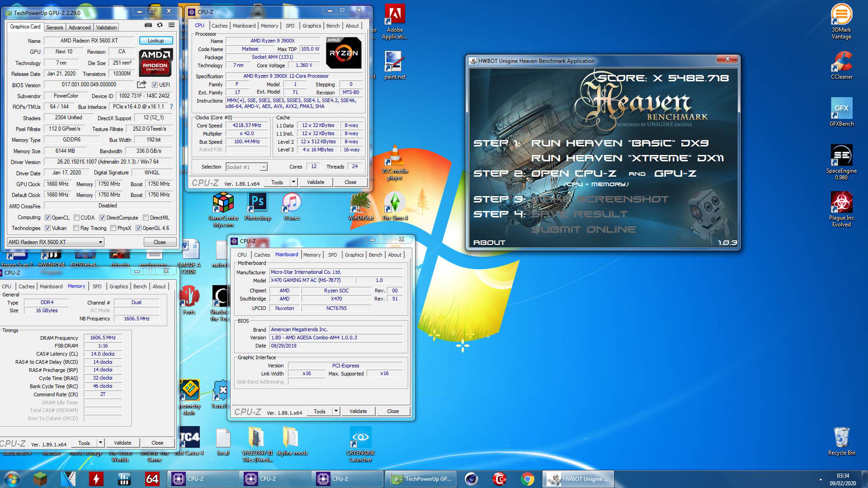Switch to GPU-Z Validation tab
The image size is (868, 488).
[106, 28]
